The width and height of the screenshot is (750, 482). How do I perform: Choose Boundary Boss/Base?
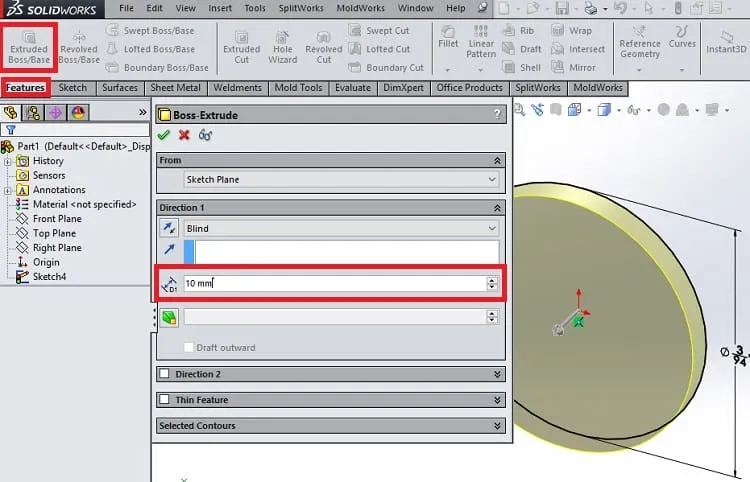click(157, 67)
